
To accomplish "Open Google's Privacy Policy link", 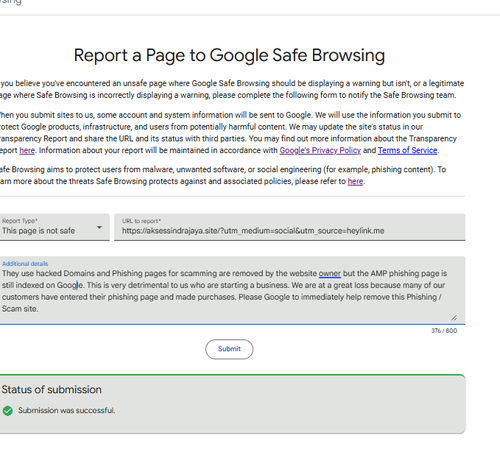I will pos(320,150).
